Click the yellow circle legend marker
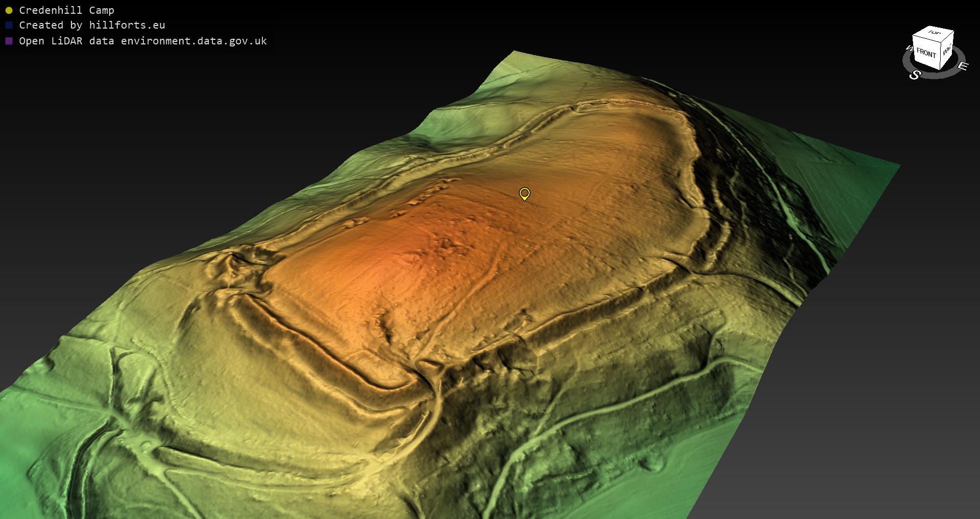The width and height of the screenshot is (980, 519). pyautogui.click(x=9, y=10)
